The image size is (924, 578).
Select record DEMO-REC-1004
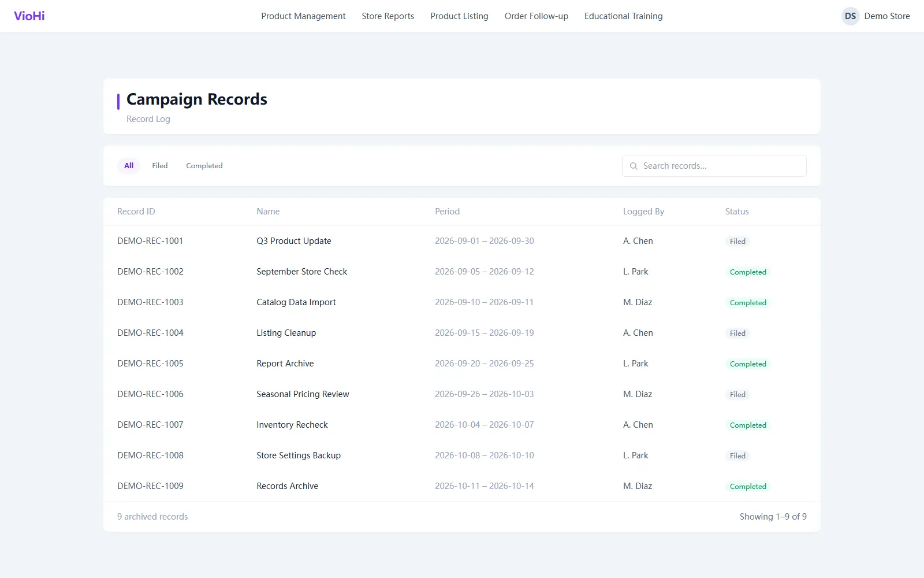tap(150, 333)
